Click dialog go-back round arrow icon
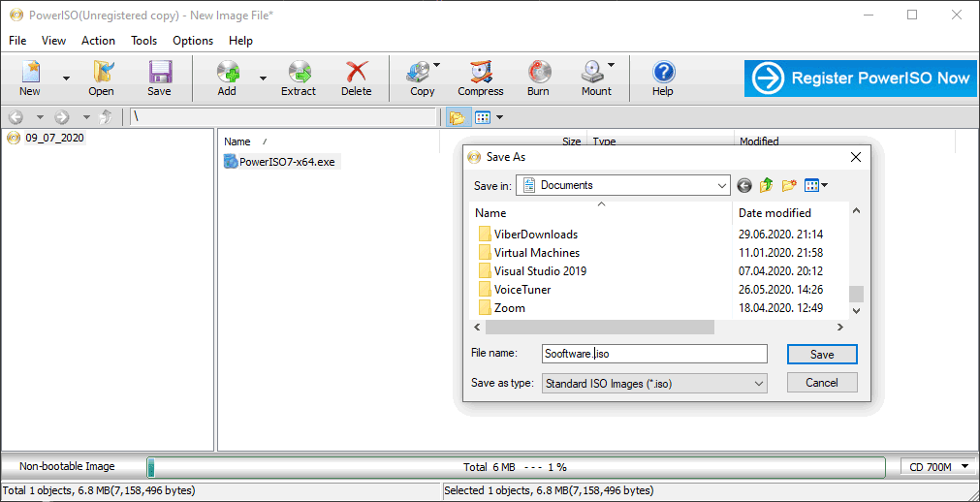 (743, 185)
